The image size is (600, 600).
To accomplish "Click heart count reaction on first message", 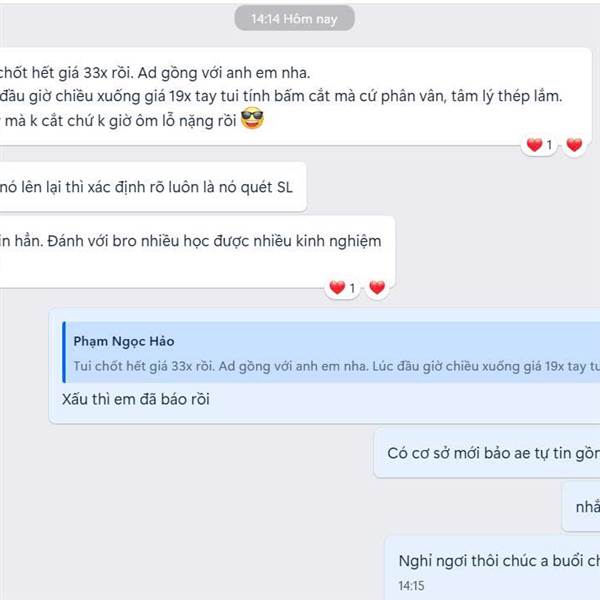I will pos(539,145).
